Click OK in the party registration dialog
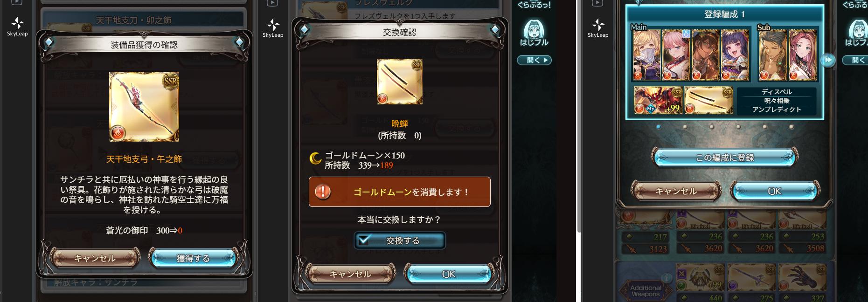 click(774, 191)
